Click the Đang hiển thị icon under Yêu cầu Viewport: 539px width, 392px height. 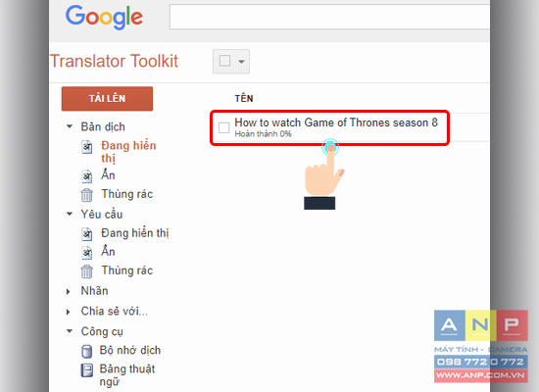[87, 234]
